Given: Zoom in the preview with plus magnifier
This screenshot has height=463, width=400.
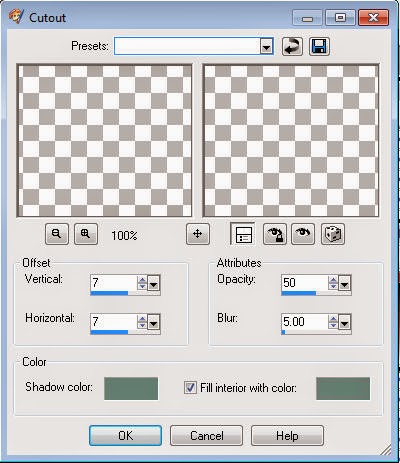Looking at the screenshot, I should 86,234.
